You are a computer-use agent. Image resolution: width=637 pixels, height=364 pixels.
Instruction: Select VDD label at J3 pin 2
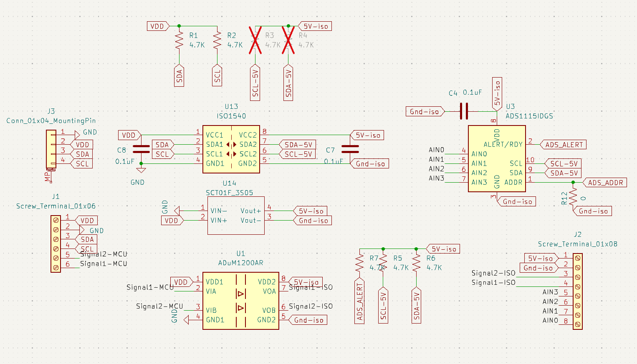(x=81, y=145)
